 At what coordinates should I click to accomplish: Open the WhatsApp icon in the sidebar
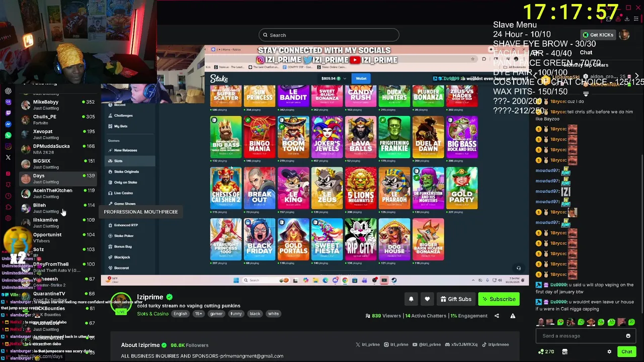pyautogui.click(x=8, y=135)
